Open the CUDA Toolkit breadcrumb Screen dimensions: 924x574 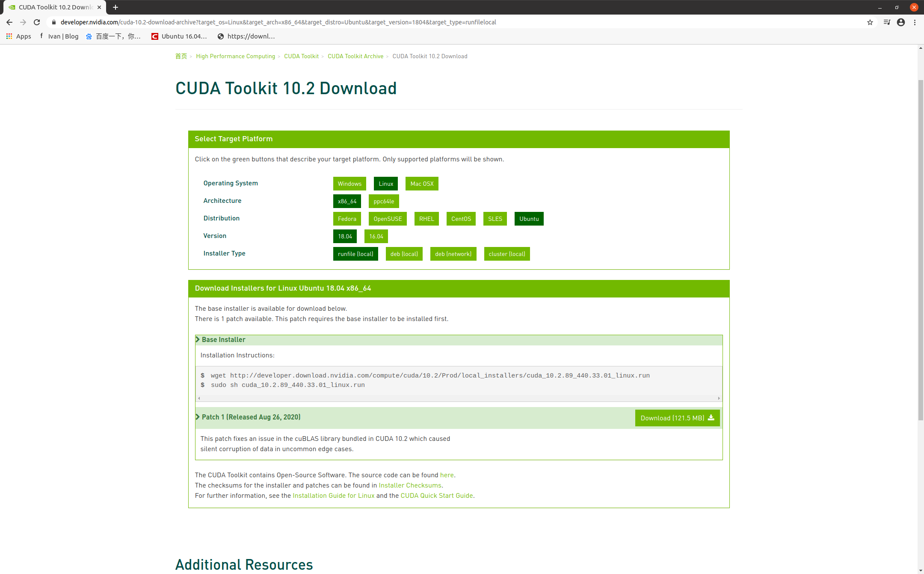point(301,56)
